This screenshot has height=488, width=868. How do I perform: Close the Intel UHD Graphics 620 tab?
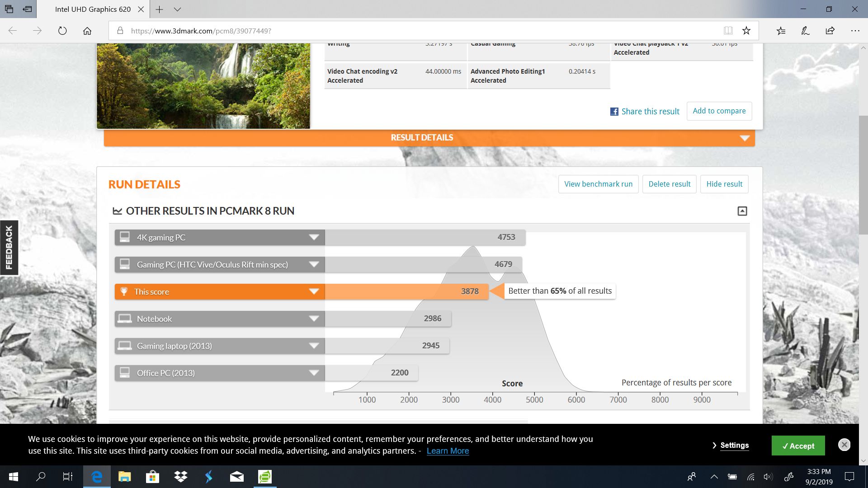coord(141,9)
